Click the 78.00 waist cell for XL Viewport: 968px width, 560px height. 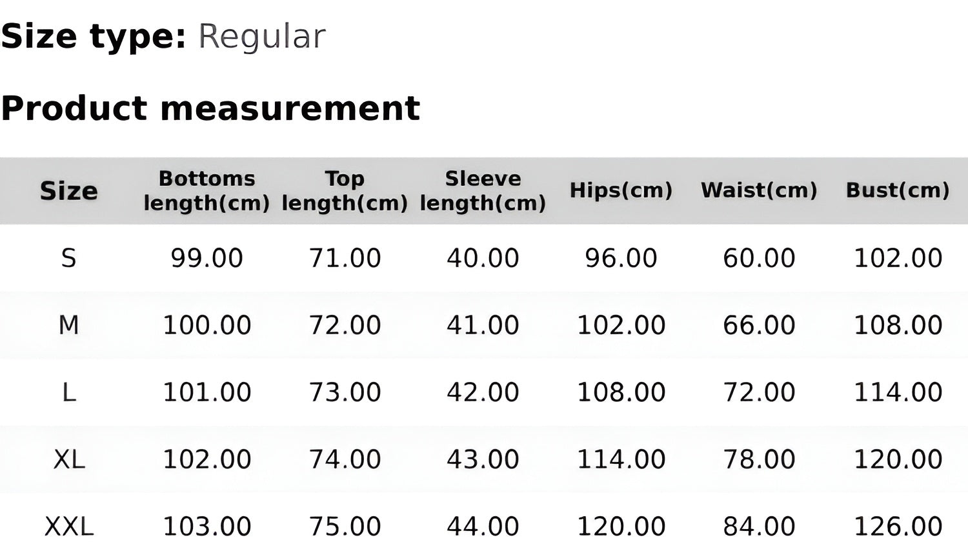point(759,459)
